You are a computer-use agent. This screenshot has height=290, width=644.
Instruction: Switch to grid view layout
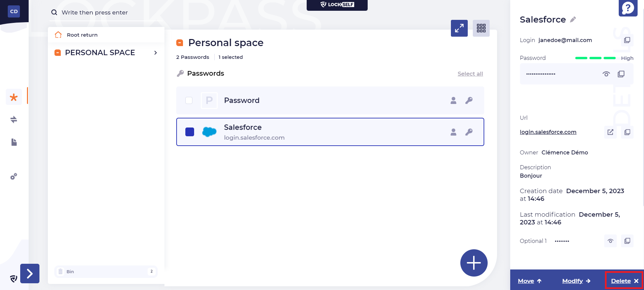(x=481, y=28)
